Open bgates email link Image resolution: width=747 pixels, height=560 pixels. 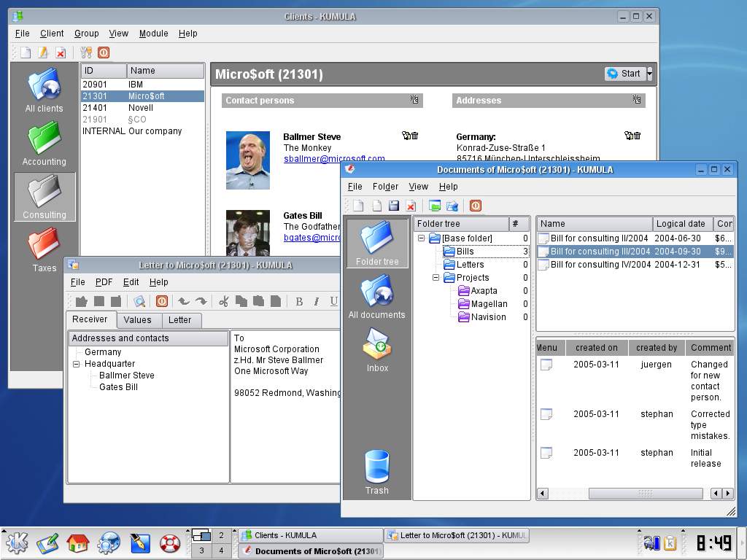coord(312,238)
